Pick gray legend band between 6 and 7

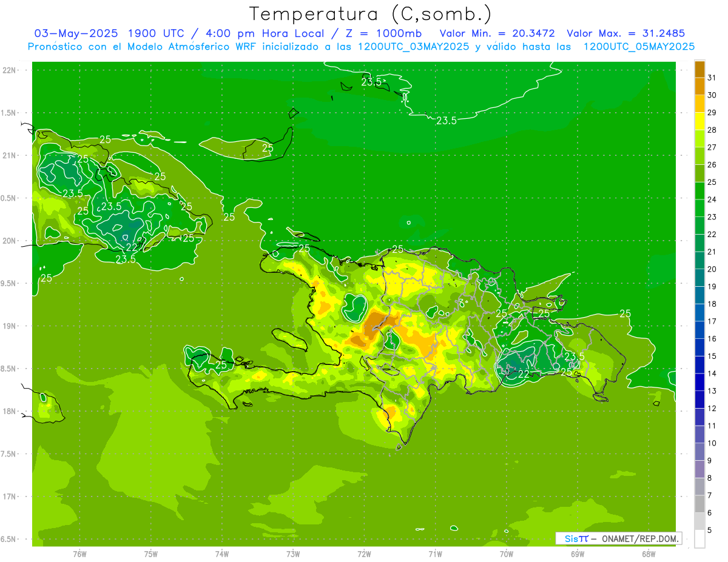(x=699, y=504)
